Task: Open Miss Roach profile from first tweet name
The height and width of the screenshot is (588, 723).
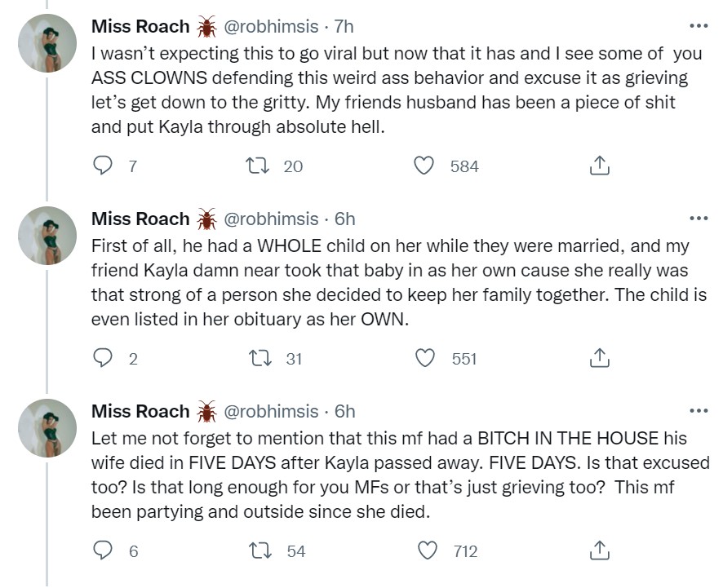Action: (x=140, y=27)
